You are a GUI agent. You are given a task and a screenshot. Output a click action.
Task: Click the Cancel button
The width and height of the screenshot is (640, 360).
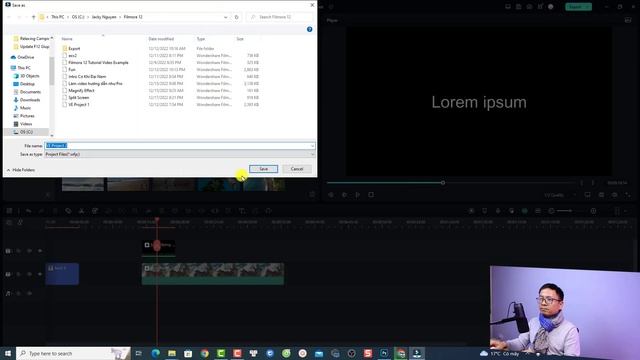pos(297,169)
